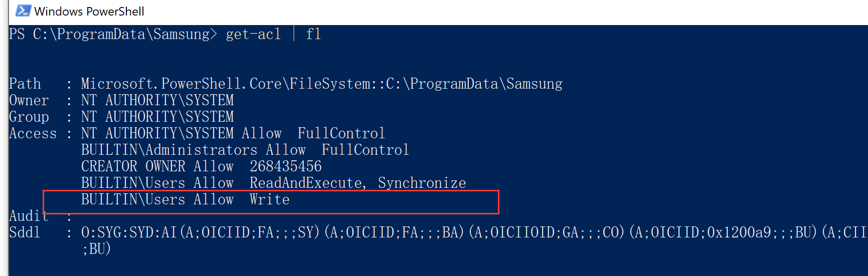Click the Group label
The height and width of the screenshot is (276, 868).
[x=29, y=117]
